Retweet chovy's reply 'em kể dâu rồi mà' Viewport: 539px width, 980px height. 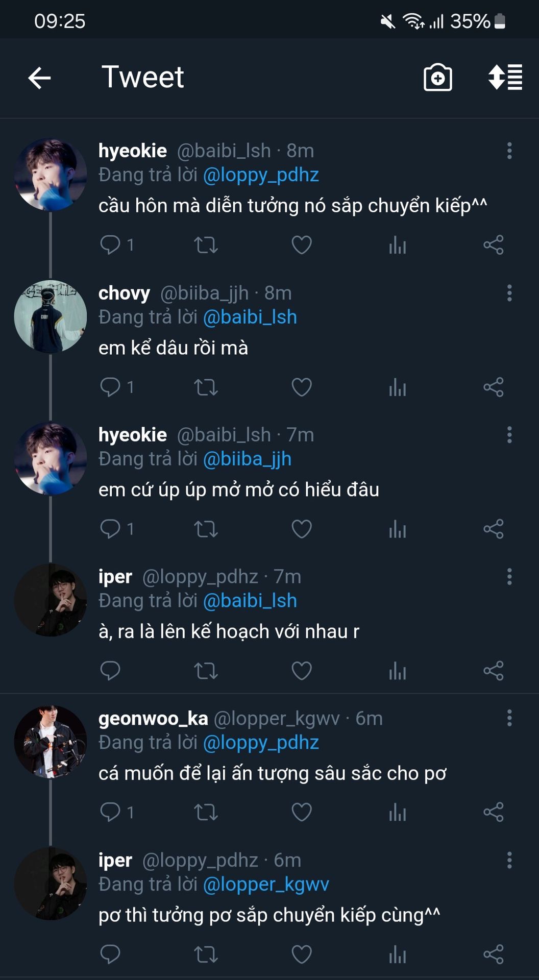coord(206,387)
